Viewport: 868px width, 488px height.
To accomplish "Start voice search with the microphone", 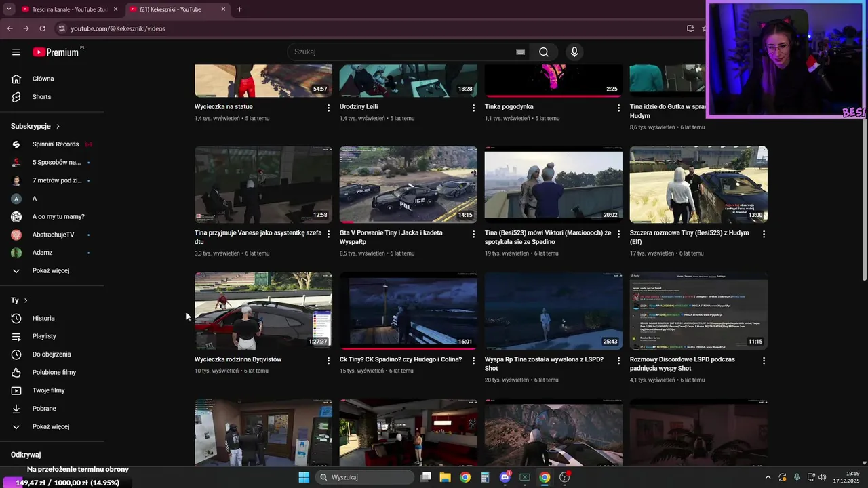I will [x=574, y=52].
